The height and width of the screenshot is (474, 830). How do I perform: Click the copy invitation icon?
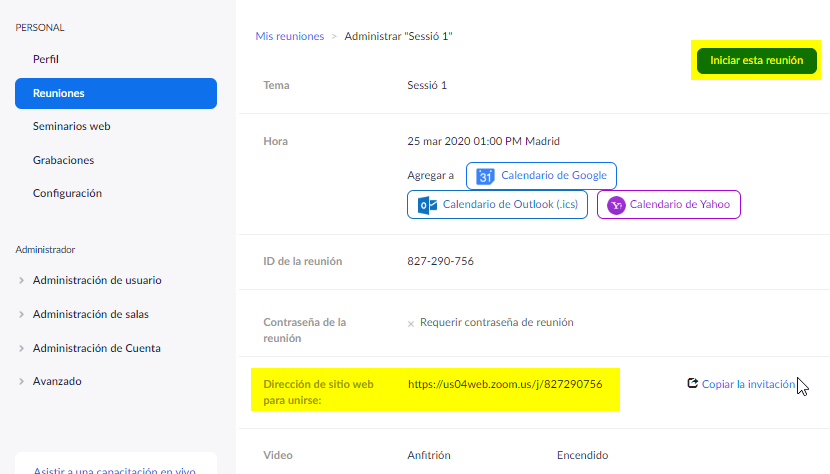pos(692,383)
